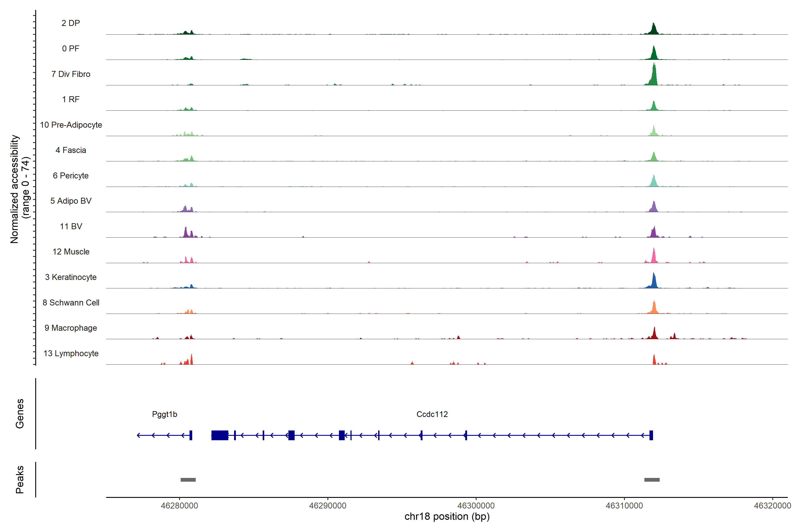Click the 7 Div Fibro track label
798x532 pixels.
(70, 74)
